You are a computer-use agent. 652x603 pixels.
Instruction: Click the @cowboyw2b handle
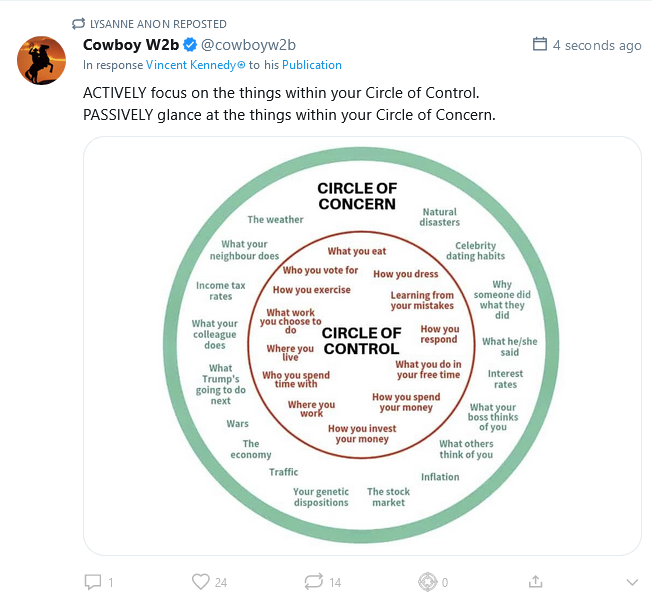248,45
